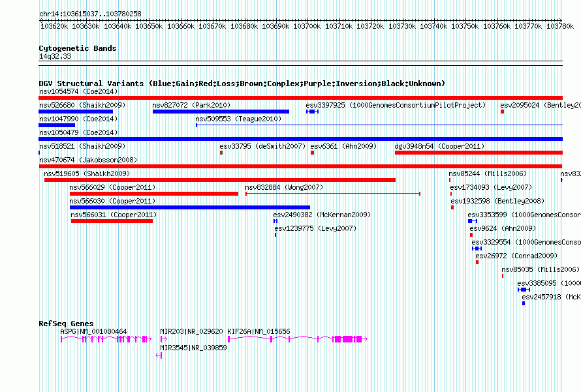Image resolution: width=581 pixels, height=392 pixels.
Task: Open esv33795 (deSmith2007) label
Action: tap(262, 146)
